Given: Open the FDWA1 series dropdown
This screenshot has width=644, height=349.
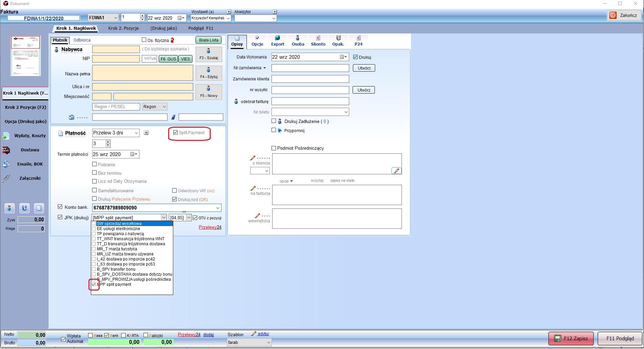Looking at the screenshot, I should click(x=115, y=18).
